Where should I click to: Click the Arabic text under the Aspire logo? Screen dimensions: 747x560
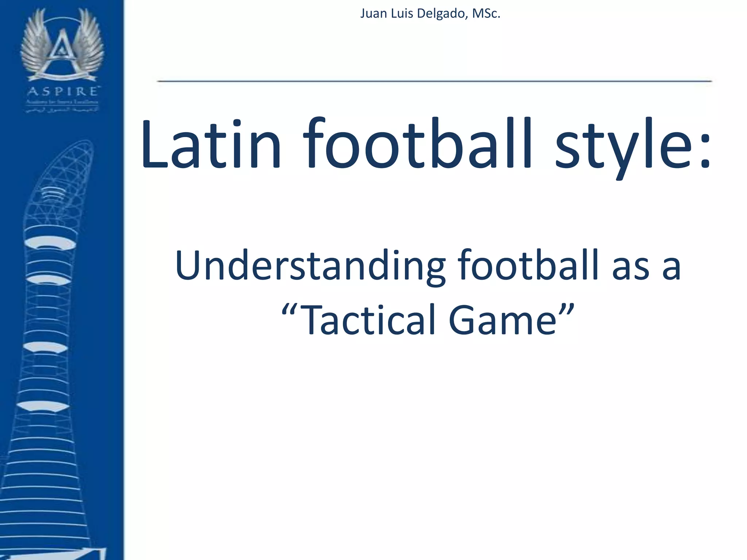62,109
